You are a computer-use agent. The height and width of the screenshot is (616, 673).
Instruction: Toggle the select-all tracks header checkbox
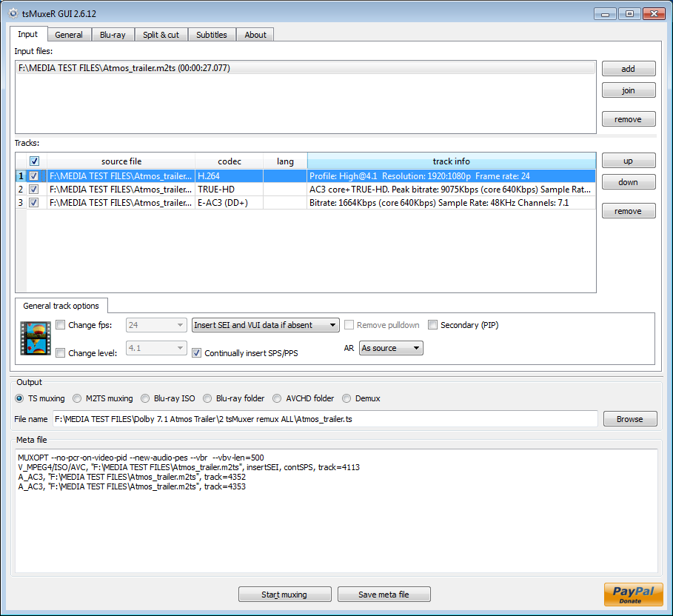point(34,161)
